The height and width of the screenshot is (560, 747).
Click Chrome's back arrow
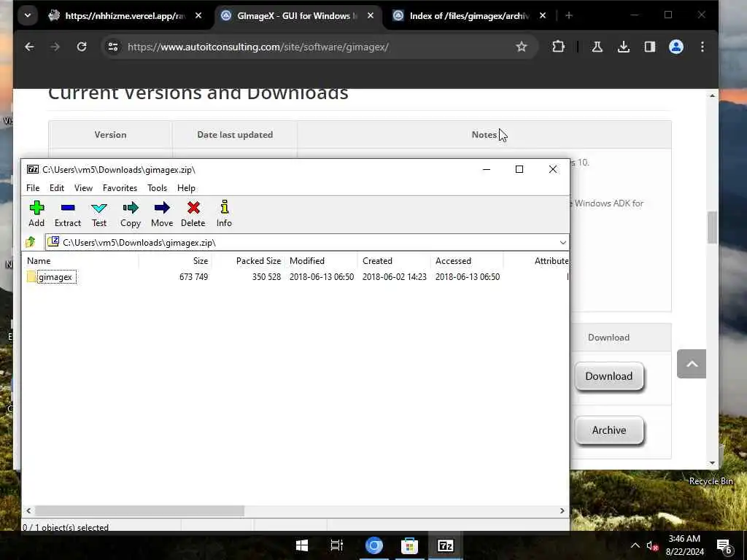(29, 47)
